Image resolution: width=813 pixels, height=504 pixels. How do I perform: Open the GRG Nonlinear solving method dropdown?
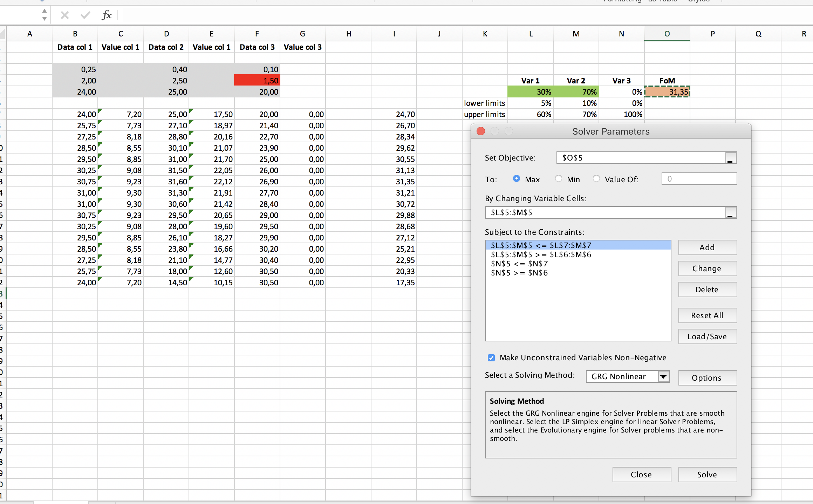[663, 377]
